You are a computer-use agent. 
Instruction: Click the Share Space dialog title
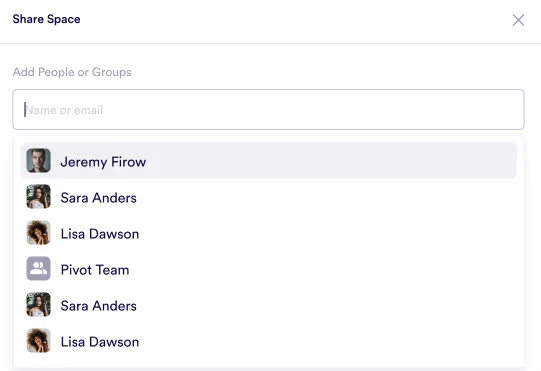[47, 19]
